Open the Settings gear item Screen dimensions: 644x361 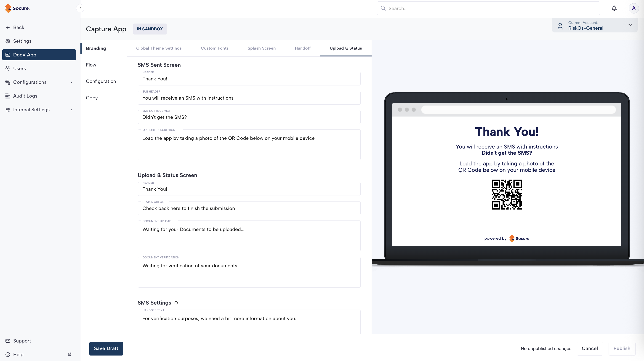point(22,41)
